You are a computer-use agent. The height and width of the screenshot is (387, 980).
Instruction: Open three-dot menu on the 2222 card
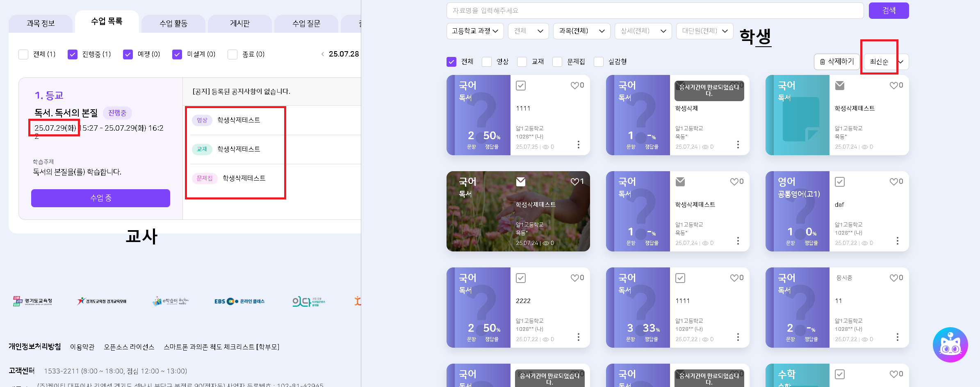578,337
